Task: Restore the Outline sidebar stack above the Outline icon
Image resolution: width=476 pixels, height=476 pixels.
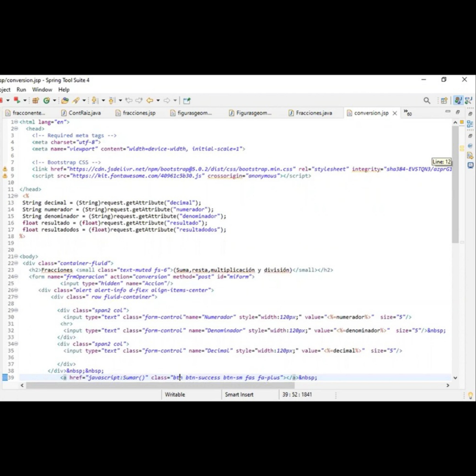Action: [470, 114]
